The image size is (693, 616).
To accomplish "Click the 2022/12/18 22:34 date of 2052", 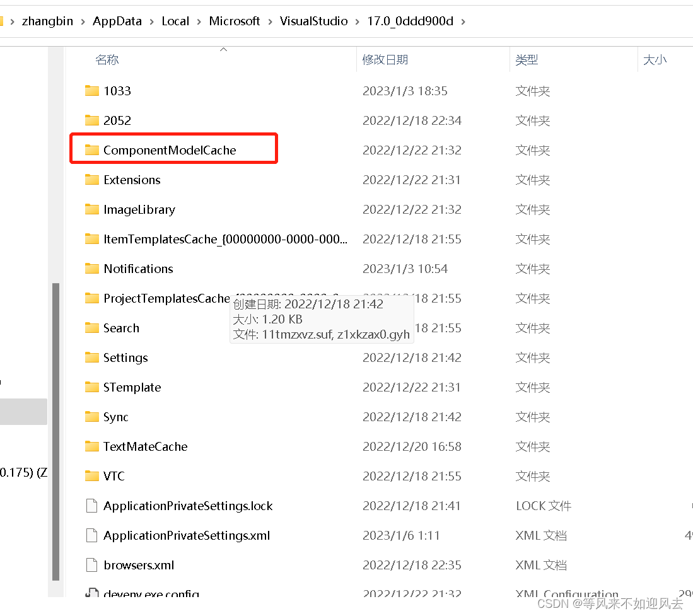I will point(412,120).
